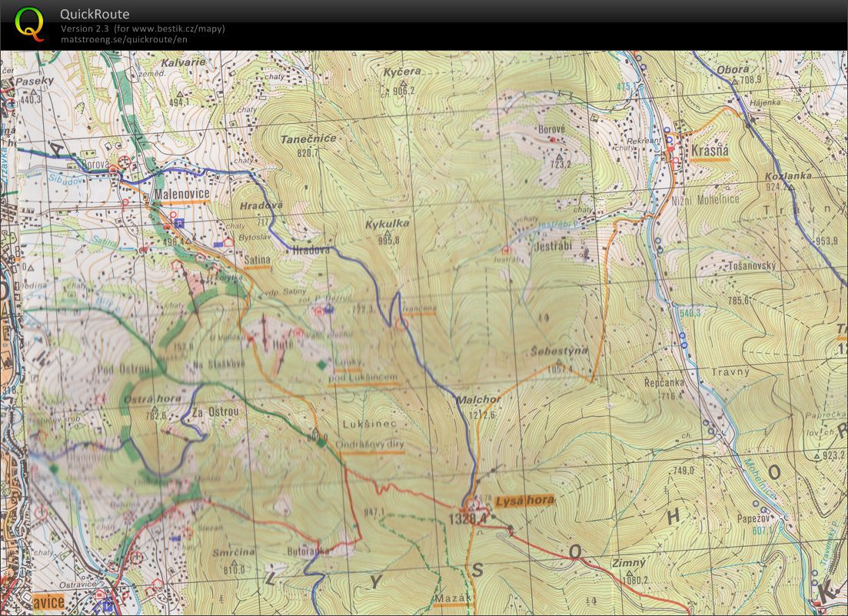This screenshot has height=616, width=848.
Task: Click the Kozlanka peak label
Action: tap(788, 176)
